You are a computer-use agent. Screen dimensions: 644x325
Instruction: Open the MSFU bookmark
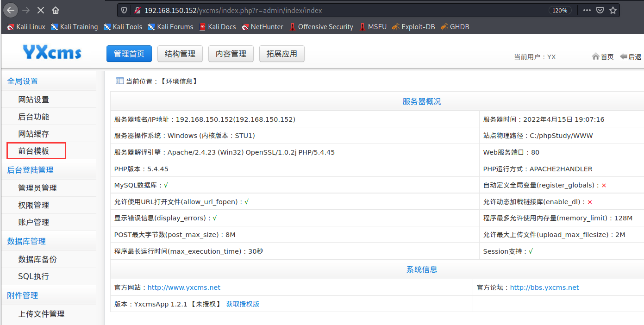tap(373, 27)
